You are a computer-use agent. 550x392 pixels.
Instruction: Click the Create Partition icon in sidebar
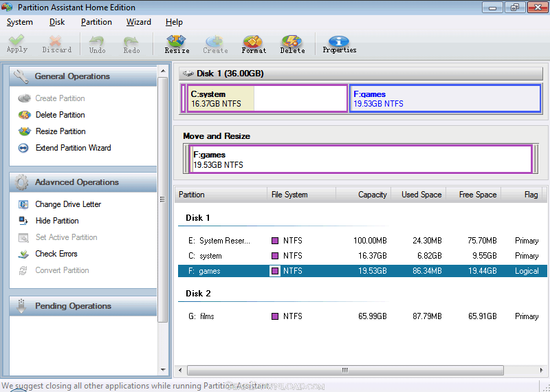(24, 98)
